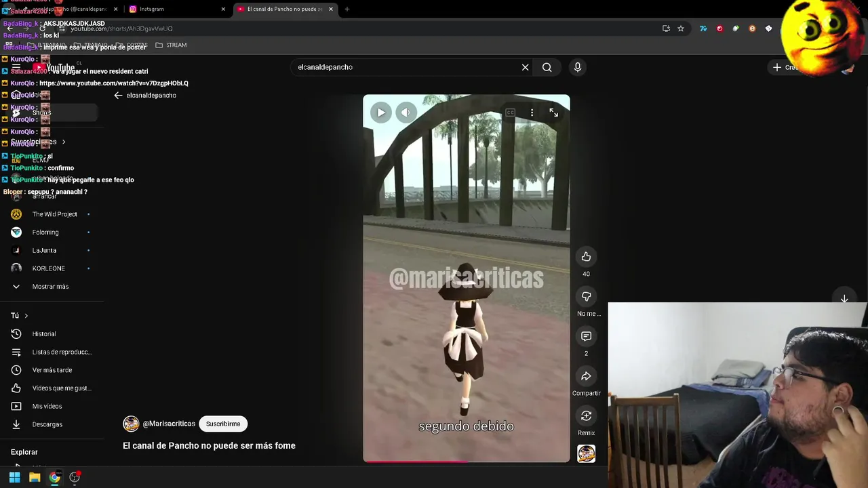This screenshot has height=488, width=868.
Task: Click the Explorar section heading
Action: [x=24, y=452]
